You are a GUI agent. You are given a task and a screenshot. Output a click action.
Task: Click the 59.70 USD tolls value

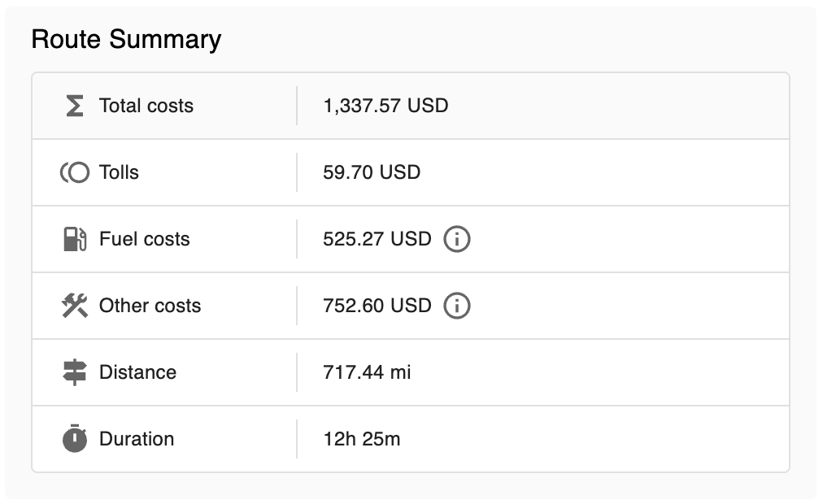[372, 172]
